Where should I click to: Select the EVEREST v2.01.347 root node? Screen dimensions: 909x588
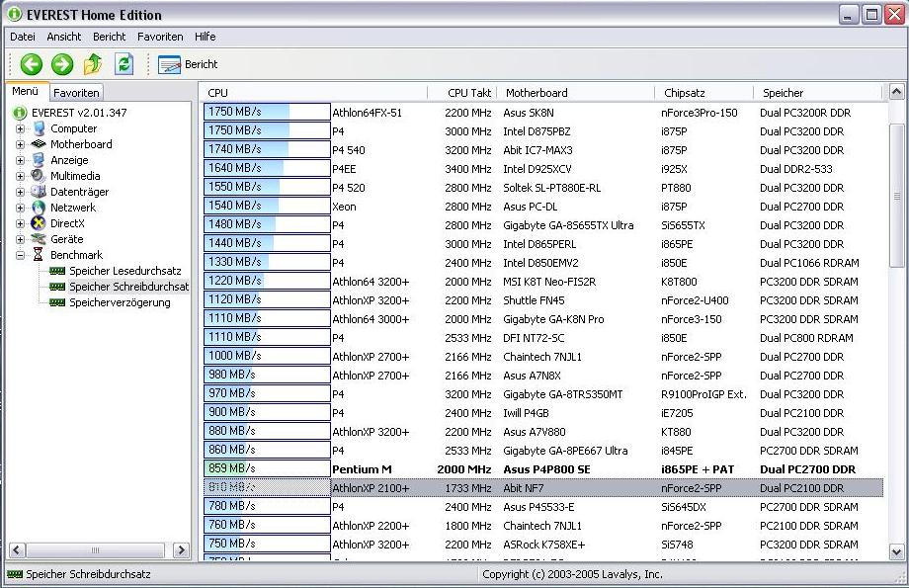[x=79, y=113]
